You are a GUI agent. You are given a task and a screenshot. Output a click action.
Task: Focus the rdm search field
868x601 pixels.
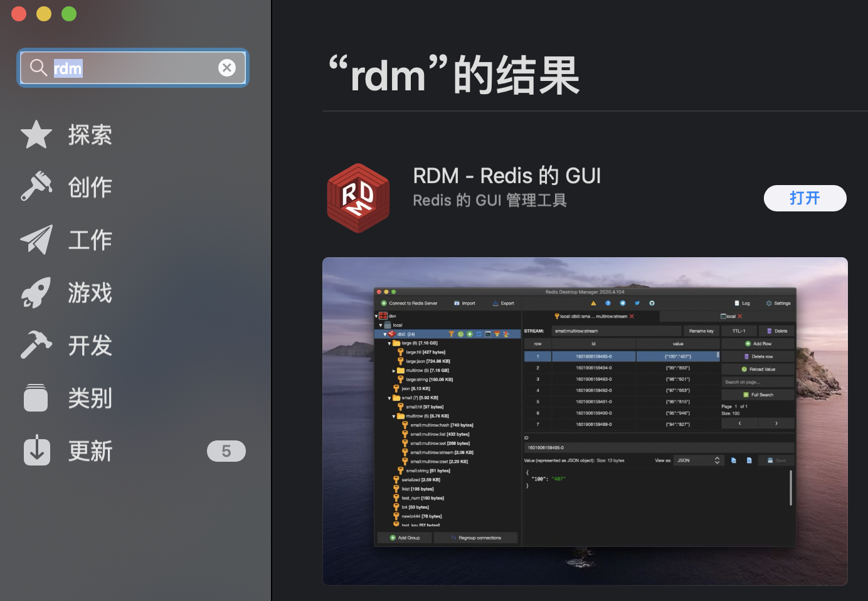coord(133,68)
